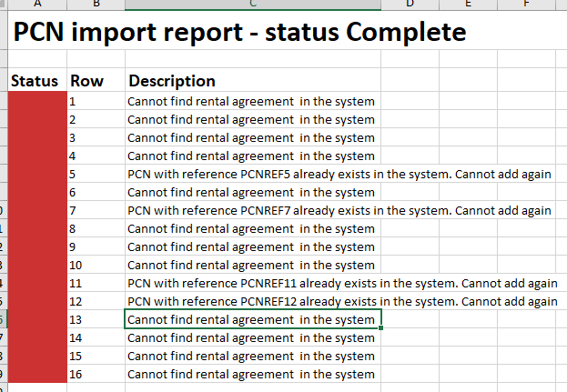567x392 pixels.
Task: Select the PCNREF7 already exists description
Action: point(339,210)
